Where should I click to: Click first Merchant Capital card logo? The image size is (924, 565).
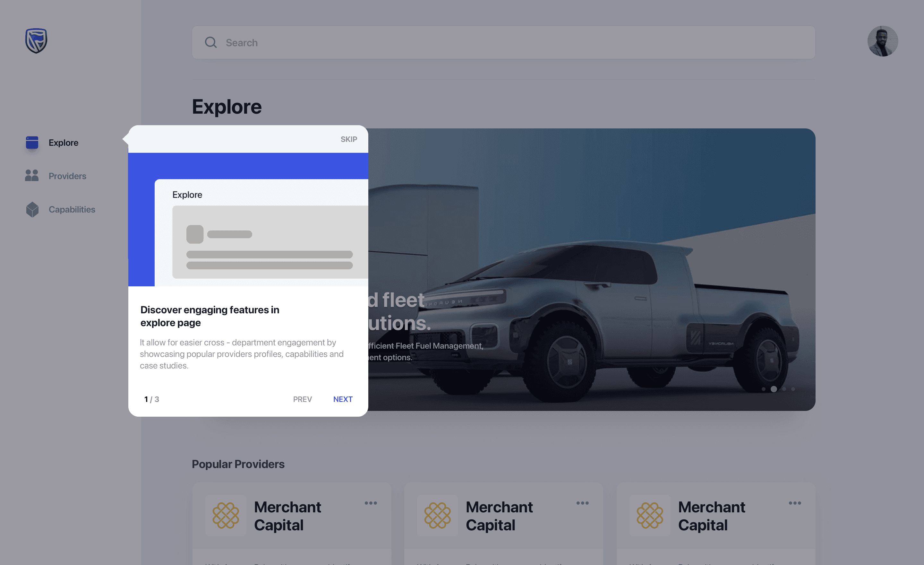tap(225, 516)
